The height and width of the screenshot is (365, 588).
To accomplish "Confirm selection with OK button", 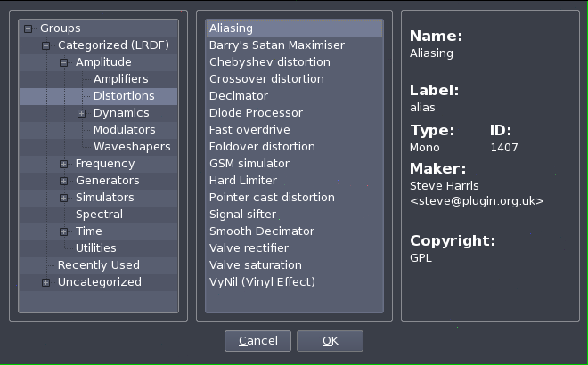I will tap(330, 341).
